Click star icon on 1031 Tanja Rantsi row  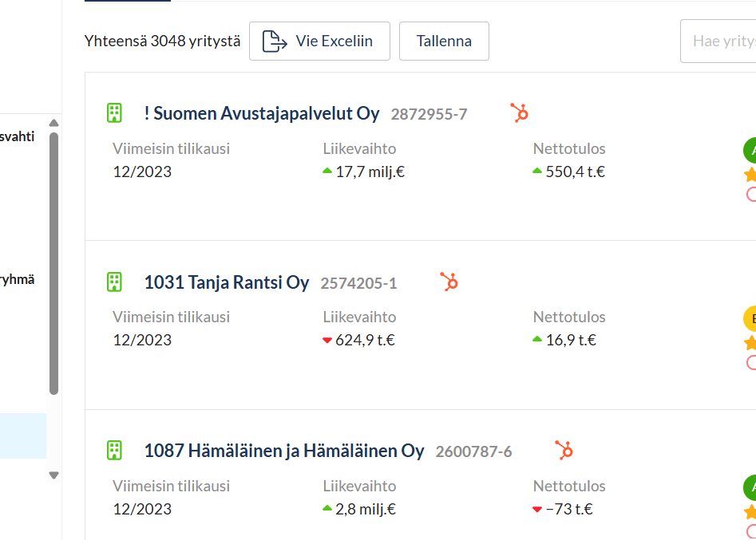click(x=750, y=343)
